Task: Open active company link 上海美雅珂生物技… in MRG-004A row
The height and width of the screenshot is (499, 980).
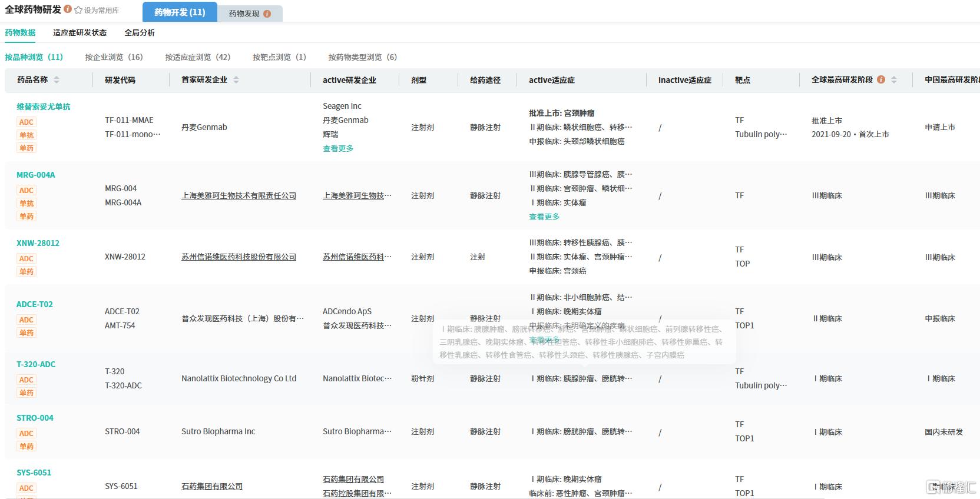Action: [357, 195]
